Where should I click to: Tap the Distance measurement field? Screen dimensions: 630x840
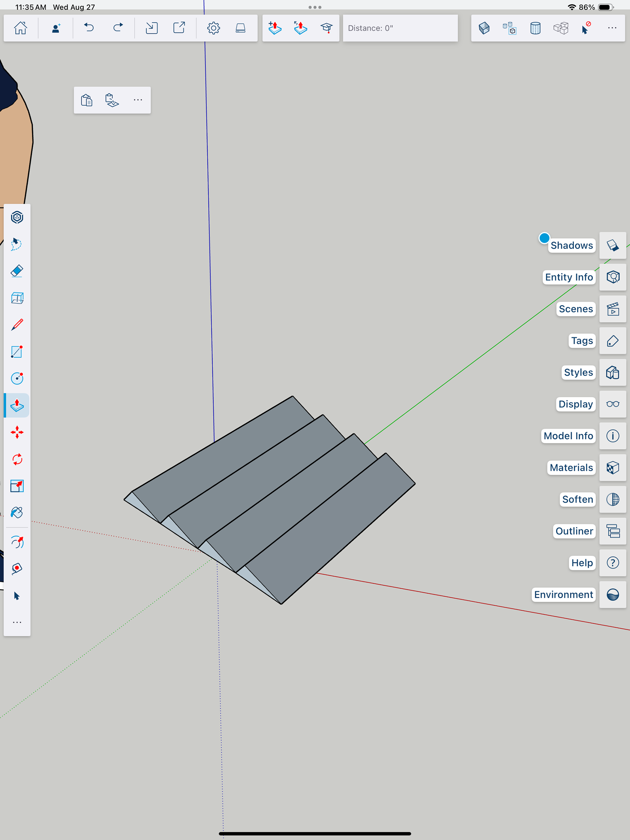[400, 28]
